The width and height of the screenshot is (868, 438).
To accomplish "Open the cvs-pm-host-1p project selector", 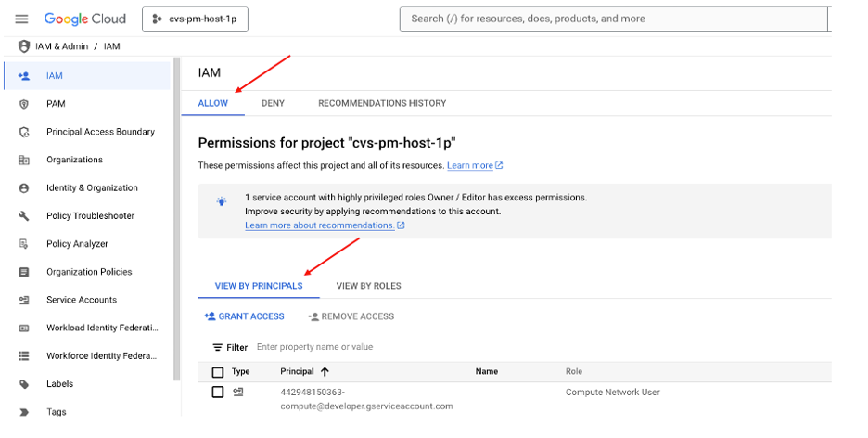I will point(196,19).
